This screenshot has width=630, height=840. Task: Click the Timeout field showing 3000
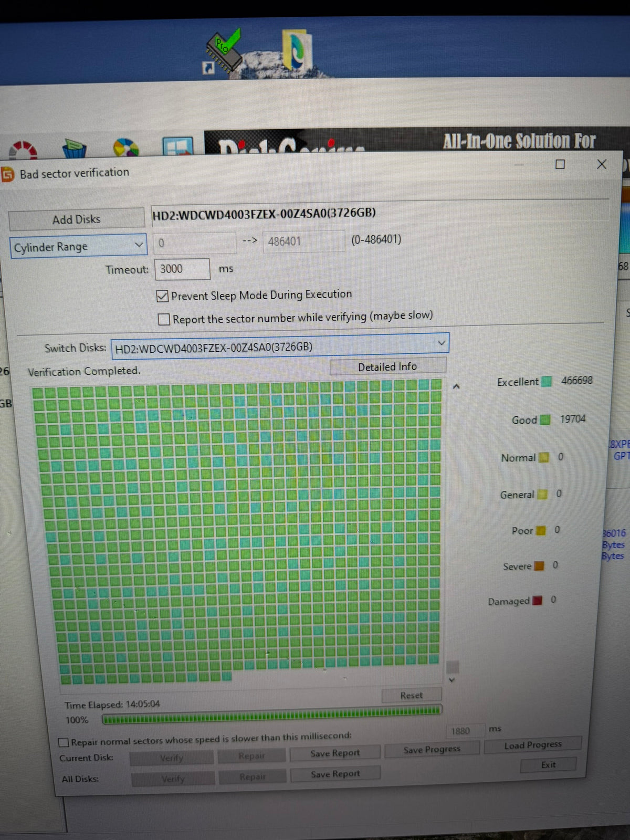coord(182,269)
